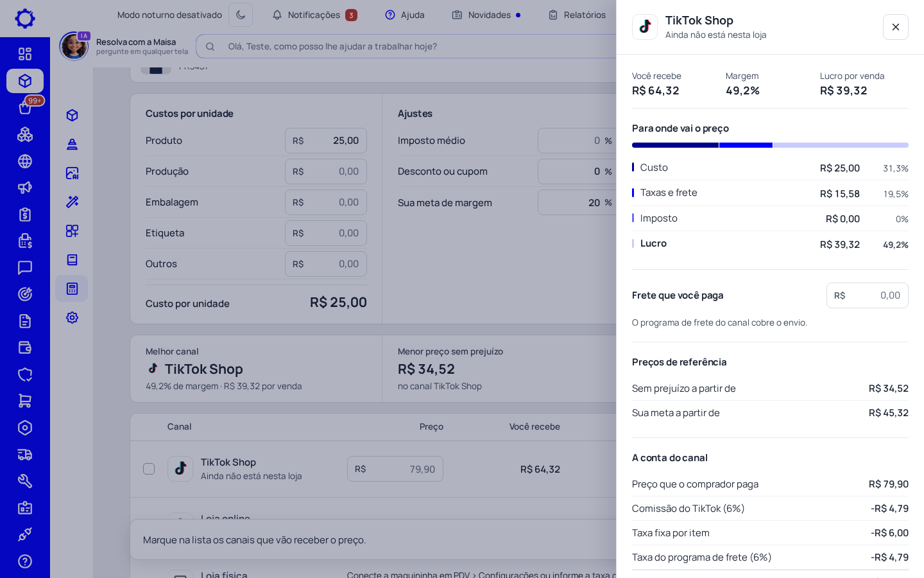Open the gear settings icon in secondary menu

[72, 317]
